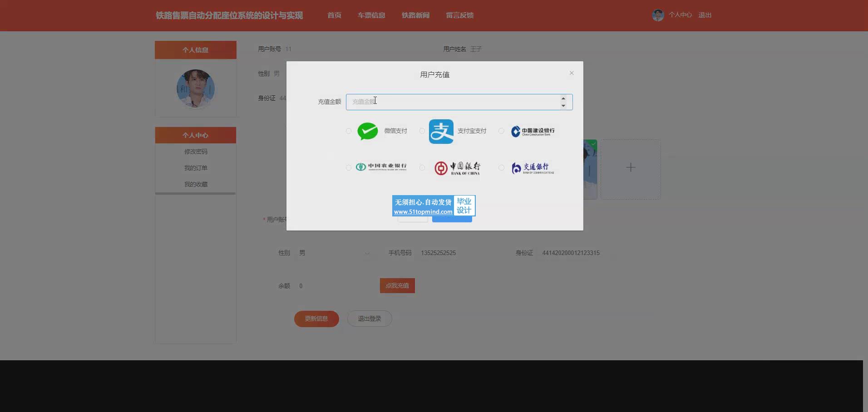Click the 微信支付 text label
The height and width of the screenshot is (412, 868).
click(396, 131)
